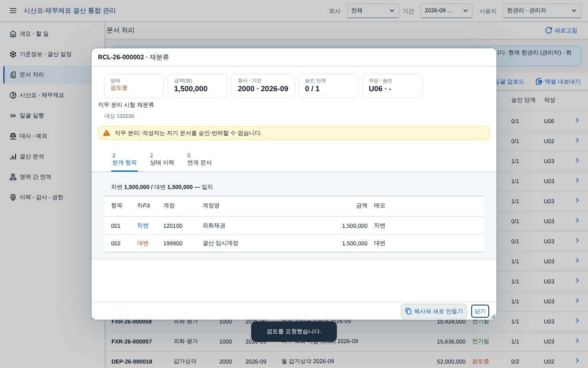Click the refresh icon beside 새로고침
This screenshot has height=368, width=588.
(x=549, y=30)
